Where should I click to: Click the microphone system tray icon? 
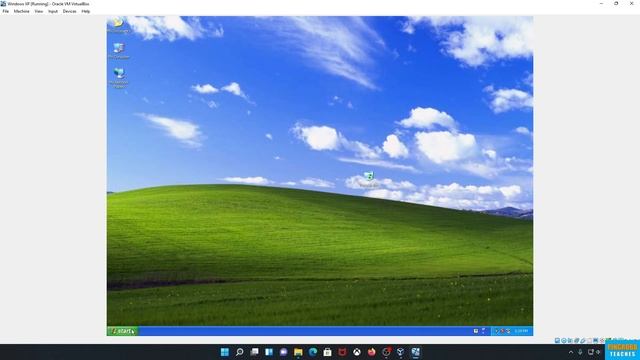(x=580, y=352)
